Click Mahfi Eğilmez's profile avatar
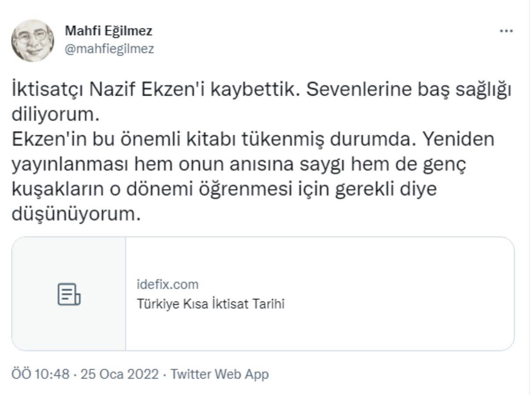Screen dimensions: 532x395 click(x=32, y=40)
